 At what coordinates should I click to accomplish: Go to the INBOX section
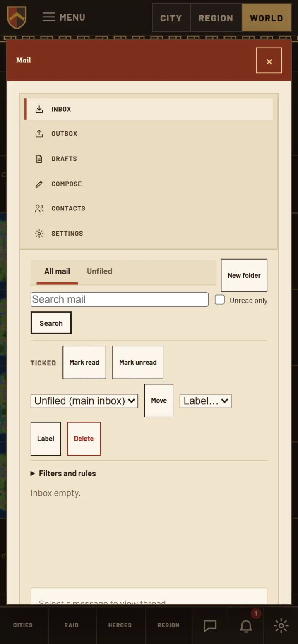pos(149,109)
